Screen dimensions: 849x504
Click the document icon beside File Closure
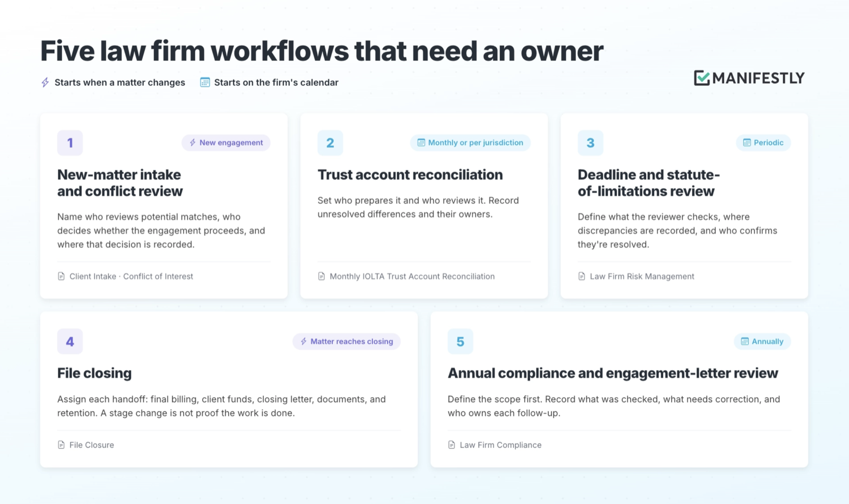[61, 445]
